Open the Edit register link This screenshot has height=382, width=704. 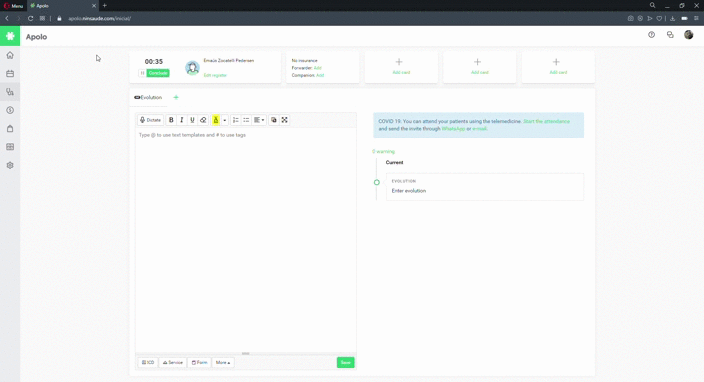point(215,75)
